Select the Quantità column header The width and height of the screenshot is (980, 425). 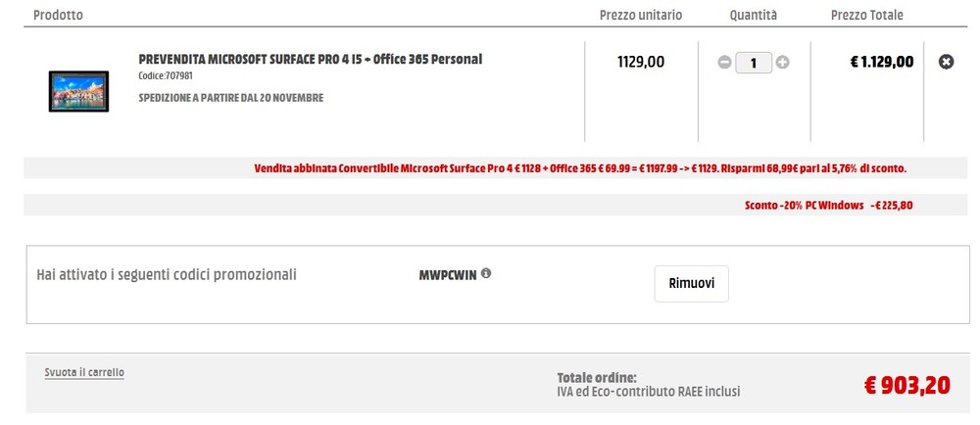753,15
